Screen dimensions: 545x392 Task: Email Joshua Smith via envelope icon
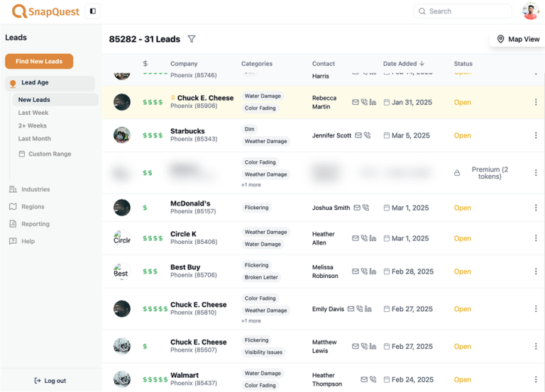(x=357, y=208)
